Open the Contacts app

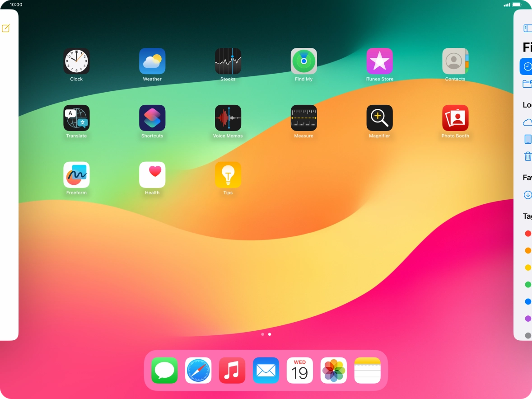pyautogui.click(x=455, y=61)
